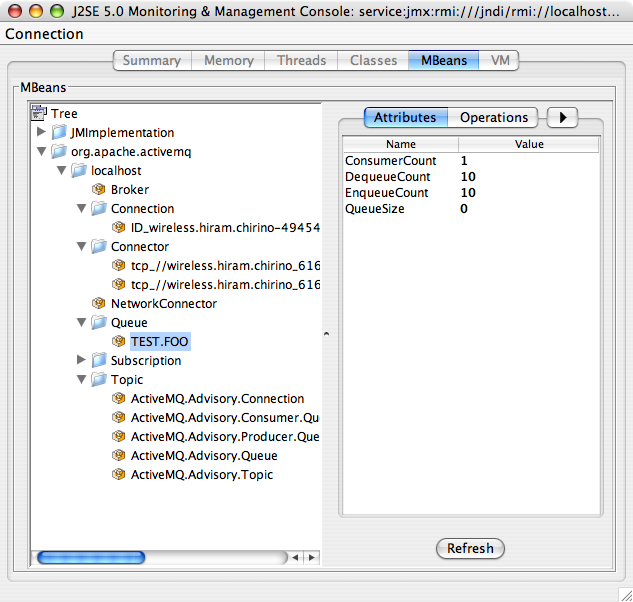Open the Connection menu
Image resolution: width=633 pixels, height=602 pixels.
coord(44,34)
